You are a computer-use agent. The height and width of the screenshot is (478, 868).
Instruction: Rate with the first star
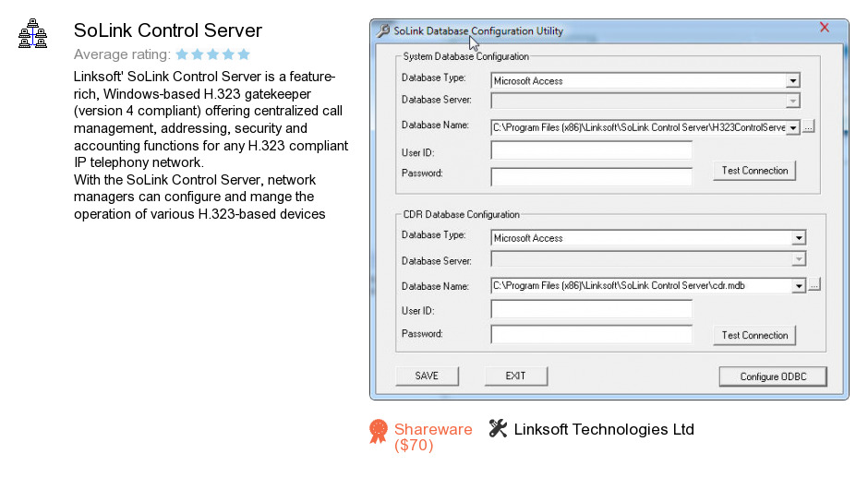pyautogui.click(x=182, y=54)
